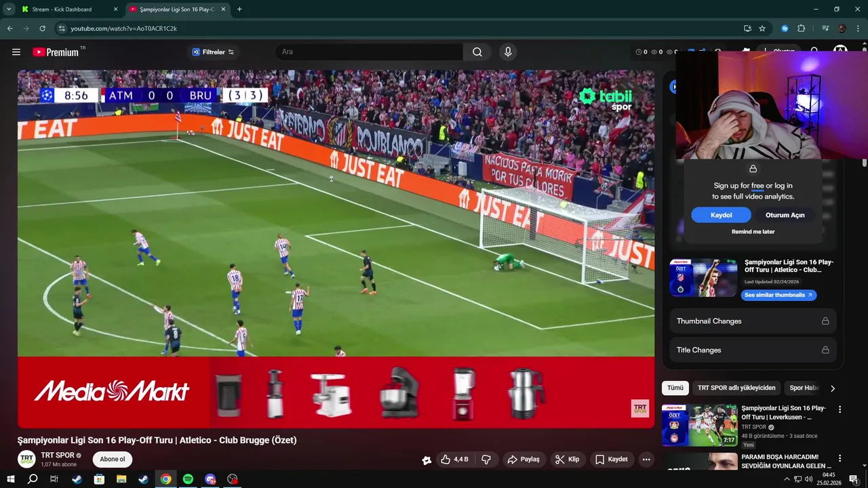The width and height of the screenshot is (868, 488).
Task: Open options menu for Leverkusen video
Action: [840, 409]
